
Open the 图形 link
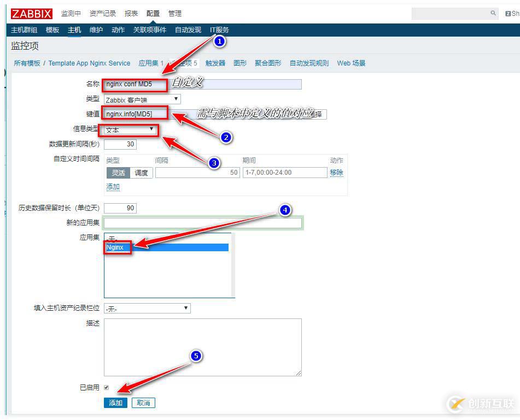tap(240, 63)
